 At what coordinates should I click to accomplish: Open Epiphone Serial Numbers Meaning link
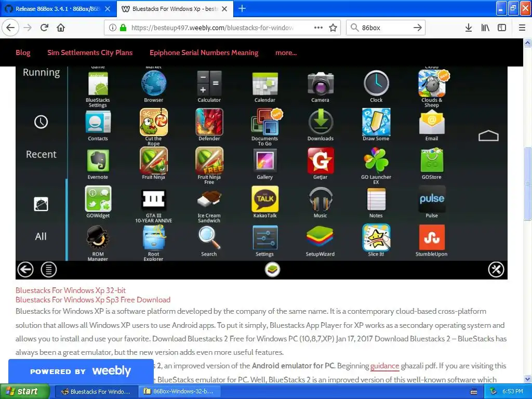pos(204,52)
